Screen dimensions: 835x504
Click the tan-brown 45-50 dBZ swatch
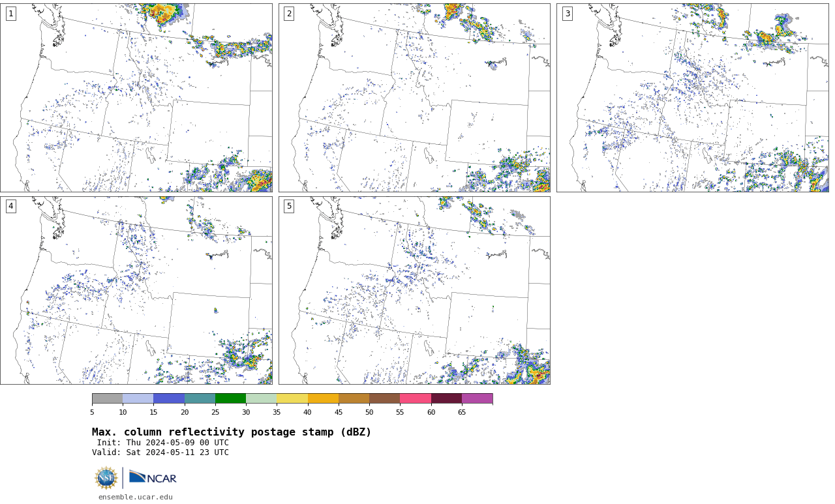tap(354, 398)
